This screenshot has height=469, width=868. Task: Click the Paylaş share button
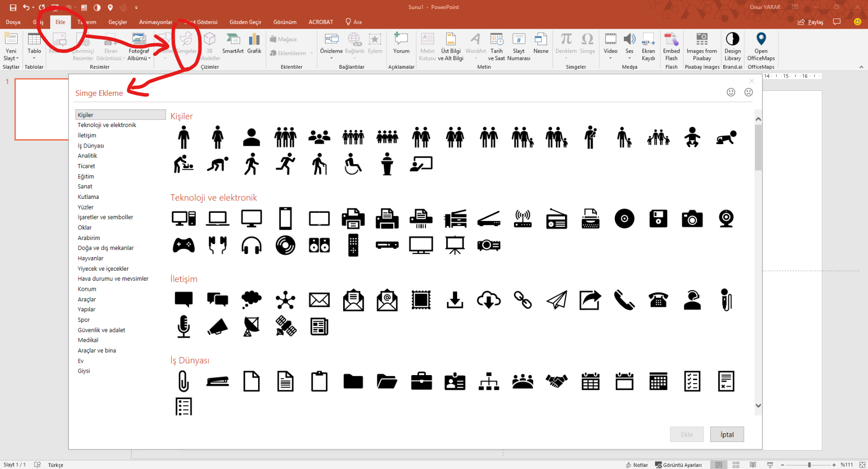click(x=811, y=22)
